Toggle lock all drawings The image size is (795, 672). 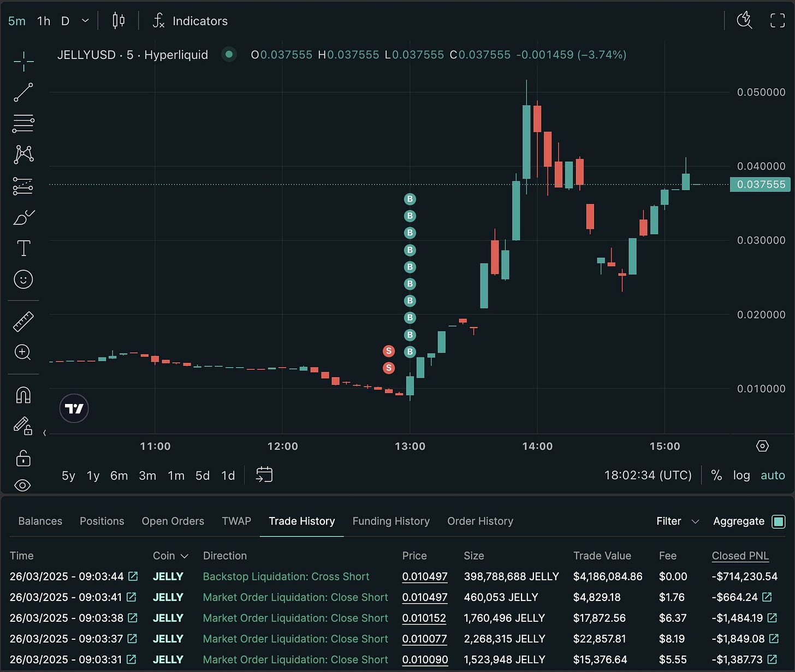(23, 457)
